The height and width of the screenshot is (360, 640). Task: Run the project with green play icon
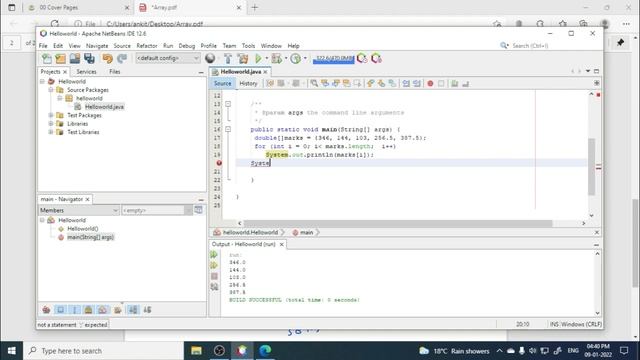(x=258, y=59)
